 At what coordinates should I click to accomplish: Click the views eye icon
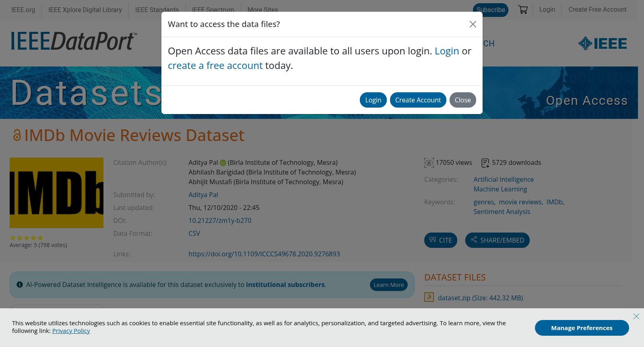coord(429,163)
